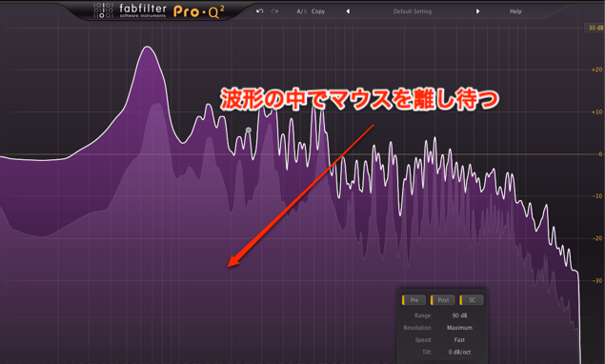Viewport: 605px width, 364px height.
Task: Click the gray spectrum grab dot on the curve
Action: coord(249,131)
